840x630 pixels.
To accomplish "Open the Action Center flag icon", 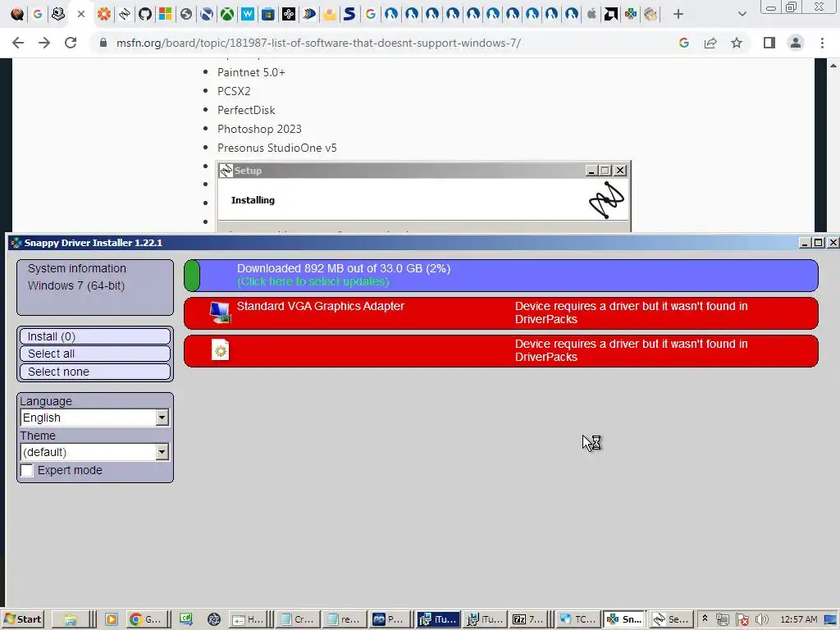I will [742, 619].
